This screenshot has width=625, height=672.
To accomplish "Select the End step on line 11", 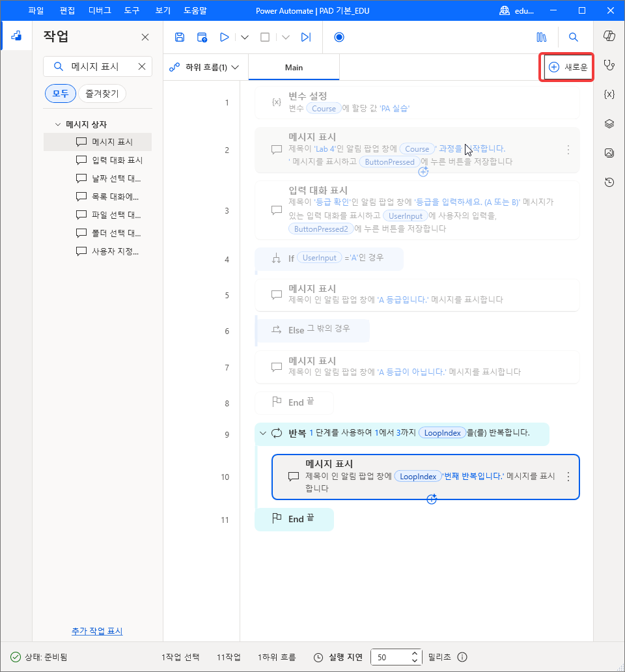I will click(294, 519).
